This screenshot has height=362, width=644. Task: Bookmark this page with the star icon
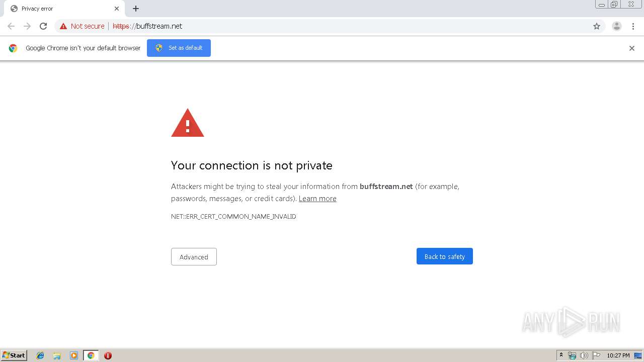click(597, 26)
